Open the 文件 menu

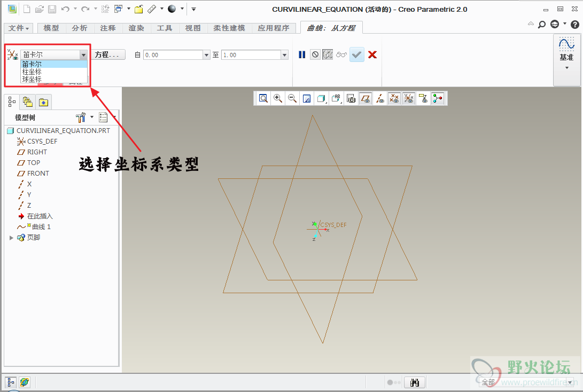pos(19,28)
